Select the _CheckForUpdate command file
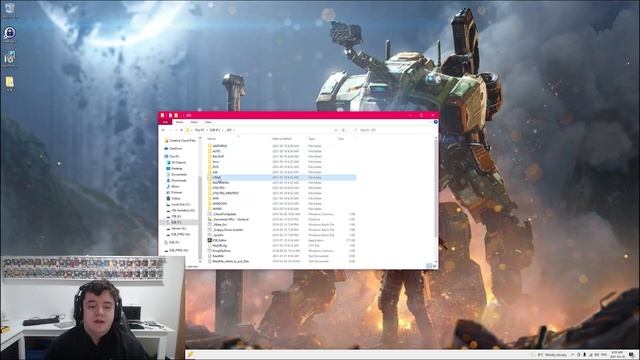Viewport: 640px width, 360px height. 282,214
